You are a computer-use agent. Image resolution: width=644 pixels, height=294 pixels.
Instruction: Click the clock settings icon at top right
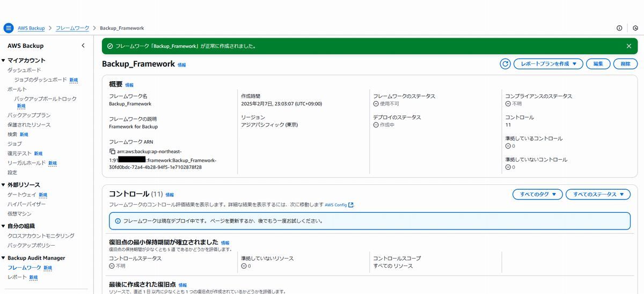(635, 28)
